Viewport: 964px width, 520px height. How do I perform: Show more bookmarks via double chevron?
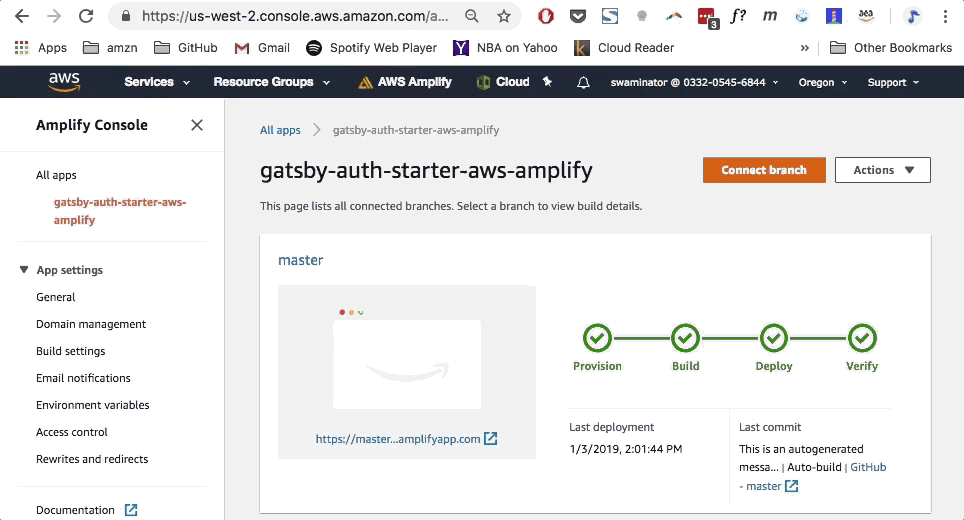804,48
